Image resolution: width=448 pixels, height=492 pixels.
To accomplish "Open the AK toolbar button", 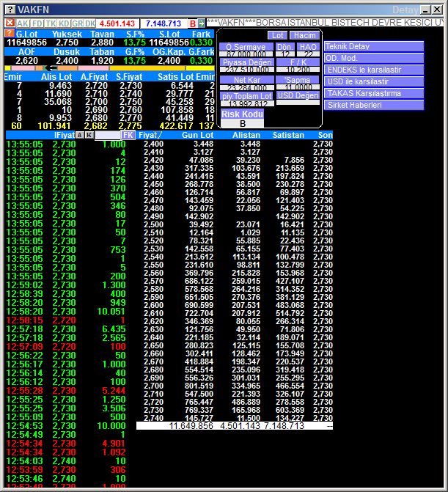I will (x=23, y=23).
